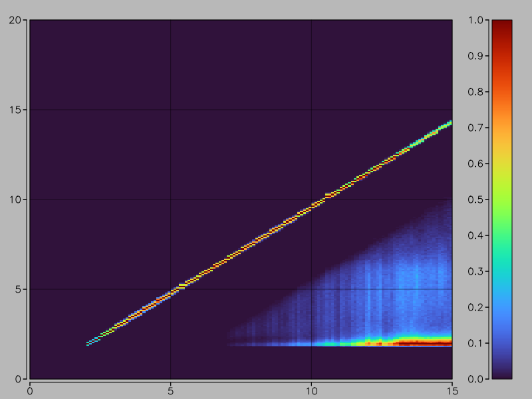Viewport: 532px width, 399px height.
Task: Click the colorbar tick label 0.2
Action: [477, 307]
